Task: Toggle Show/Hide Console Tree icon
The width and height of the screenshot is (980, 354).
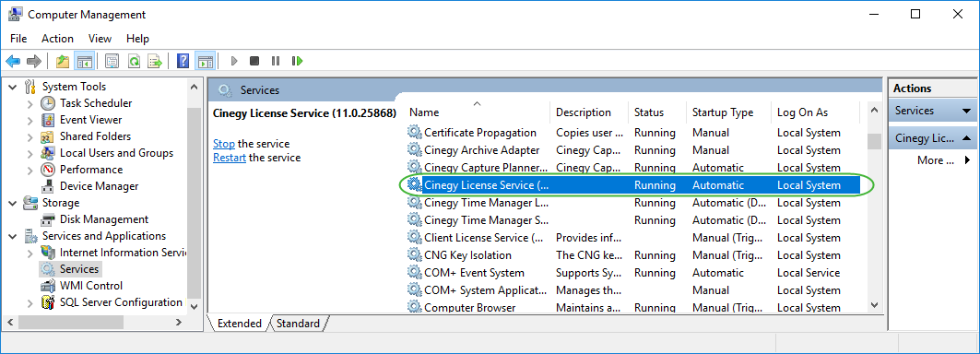Action: click(x=85, y=61)
